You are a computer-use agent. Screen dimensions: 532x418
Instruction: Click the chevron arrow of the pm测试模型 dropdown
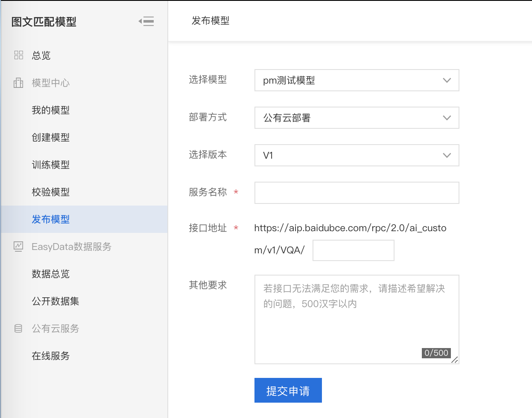click(x=447, y=80)
